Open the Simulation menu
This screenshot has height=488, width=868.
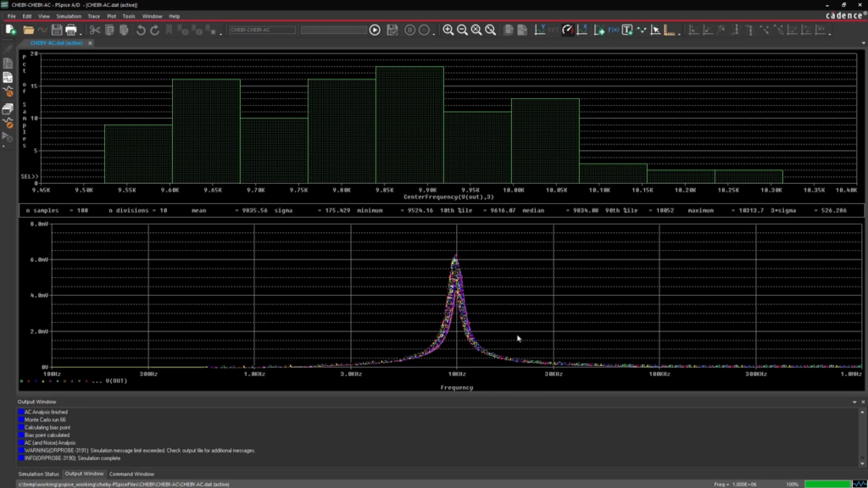coord(69,16)
